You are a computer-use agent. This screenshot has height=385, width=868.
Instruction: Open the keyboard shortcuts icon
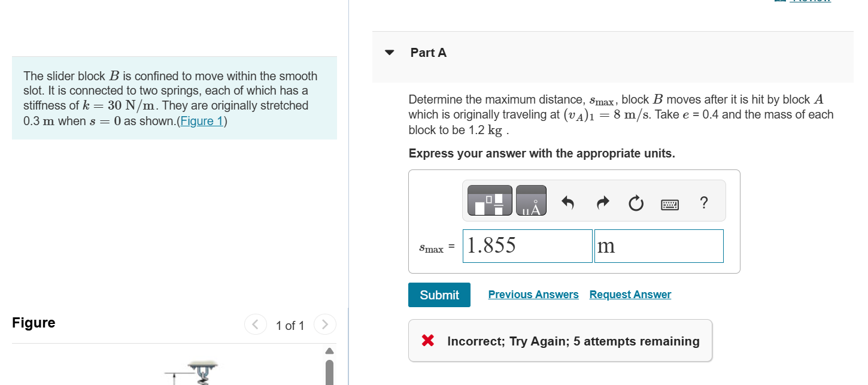[x=670, y=204]
